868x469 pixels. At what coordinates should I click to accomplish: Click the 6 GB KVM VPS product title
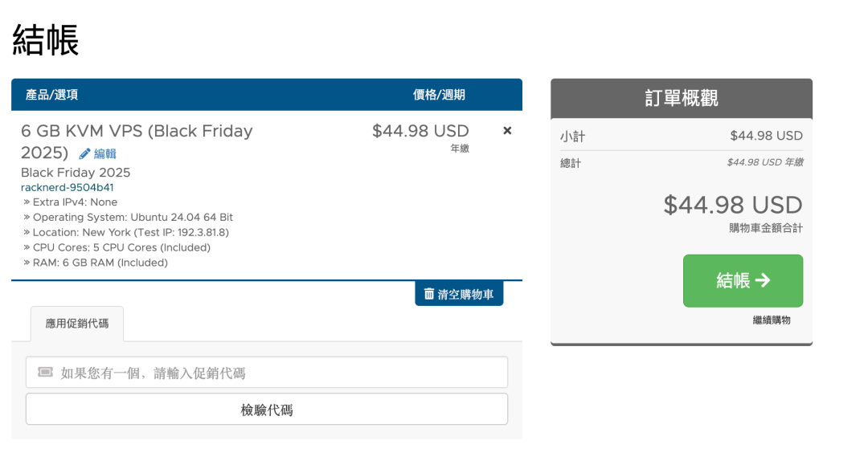coord(137,131)
